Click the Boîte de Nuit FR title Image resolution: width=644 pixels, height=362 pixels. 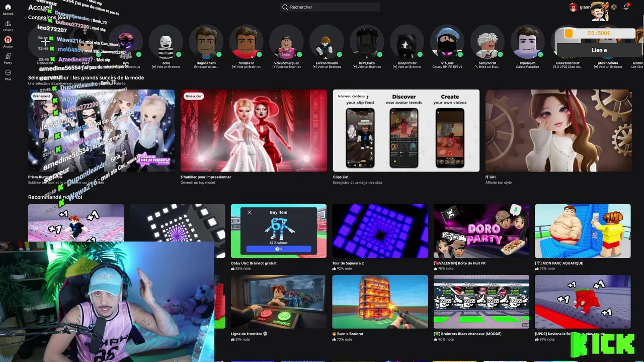pos(460,263)
